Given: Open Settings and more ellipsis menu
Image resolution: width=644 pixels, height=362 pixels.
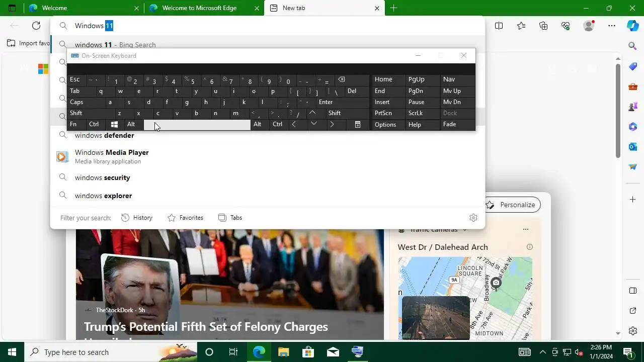Looking at the screenshot, I should click(612, 26).
